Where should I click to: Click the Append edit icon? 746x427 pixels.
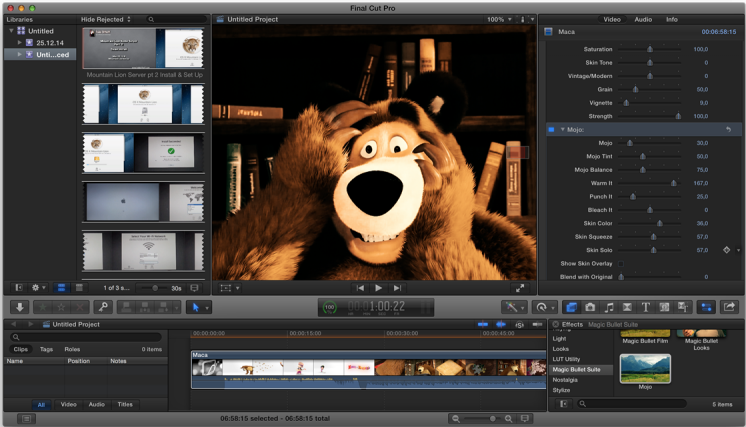coord(163,307)
